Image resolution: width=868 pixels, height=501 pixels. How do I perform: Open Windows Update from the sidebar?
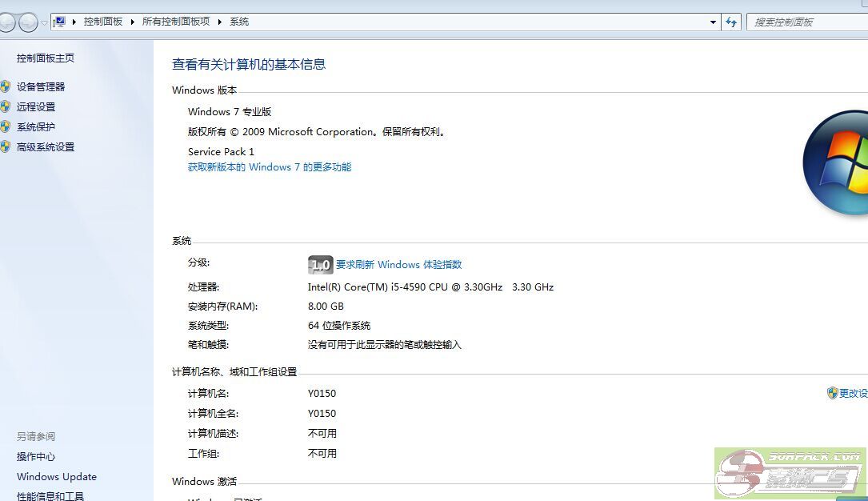pyautogui.click(x=57, y=477)
